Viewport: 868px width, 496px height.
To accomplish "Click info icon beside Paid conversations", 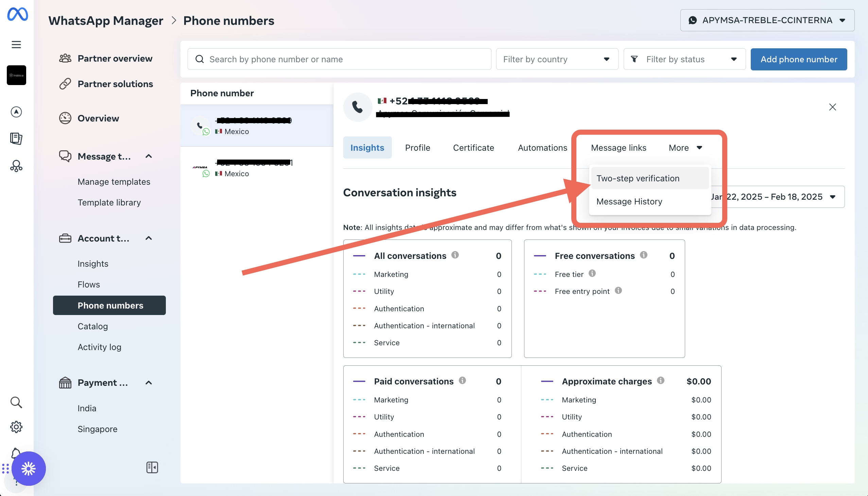I will click(462, 380).
